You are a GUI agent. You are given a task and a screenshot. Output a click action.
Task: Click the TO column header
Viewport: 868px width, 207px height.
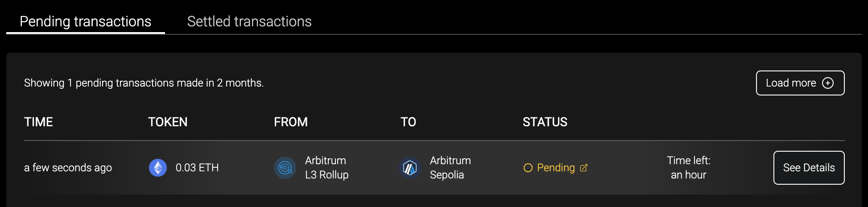[x=408, y=122]
